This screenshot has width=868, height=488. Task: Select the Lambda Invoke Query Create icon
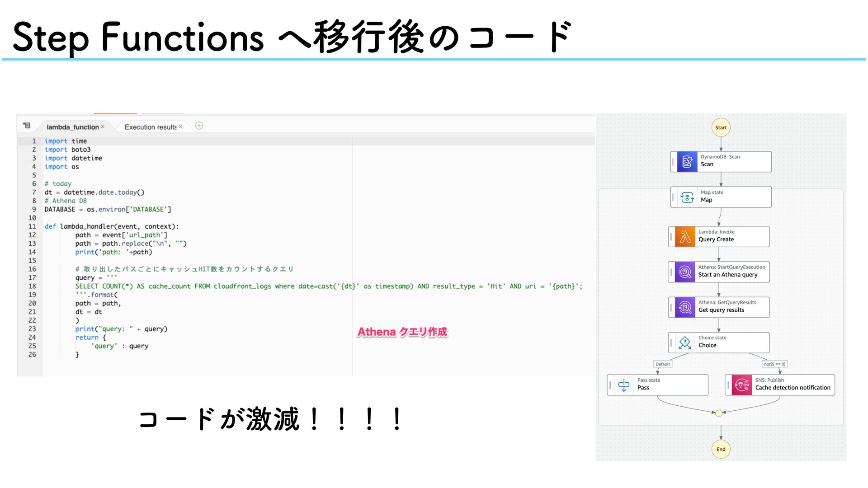coord(685,237)
